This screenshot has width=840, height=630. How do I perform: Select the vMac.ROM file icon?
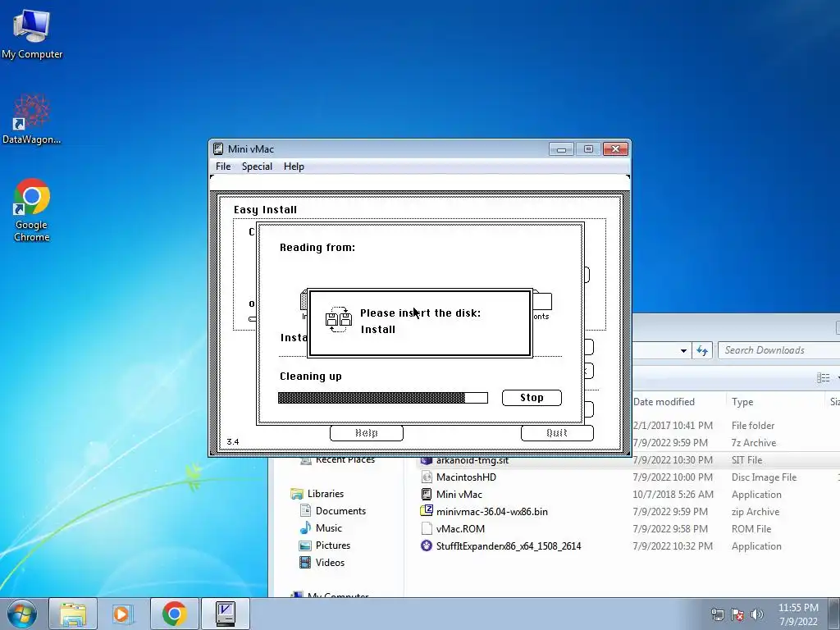pyautogui.click(x=427, y=528)
